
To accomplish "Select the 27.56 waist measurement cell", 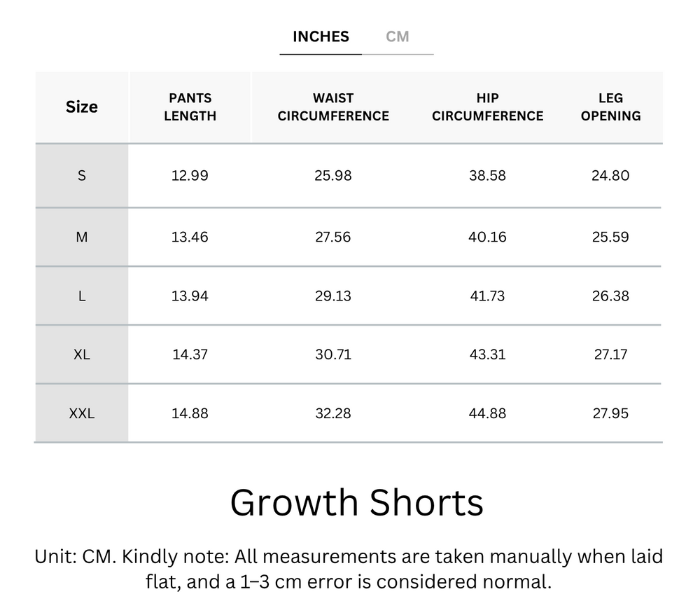I will (334, 237).
